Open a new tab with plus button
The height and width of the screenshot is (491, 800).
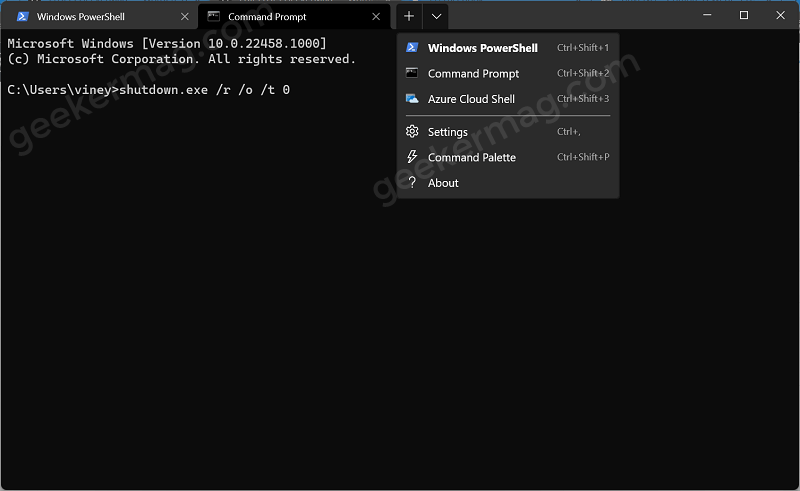coord(409,16)
